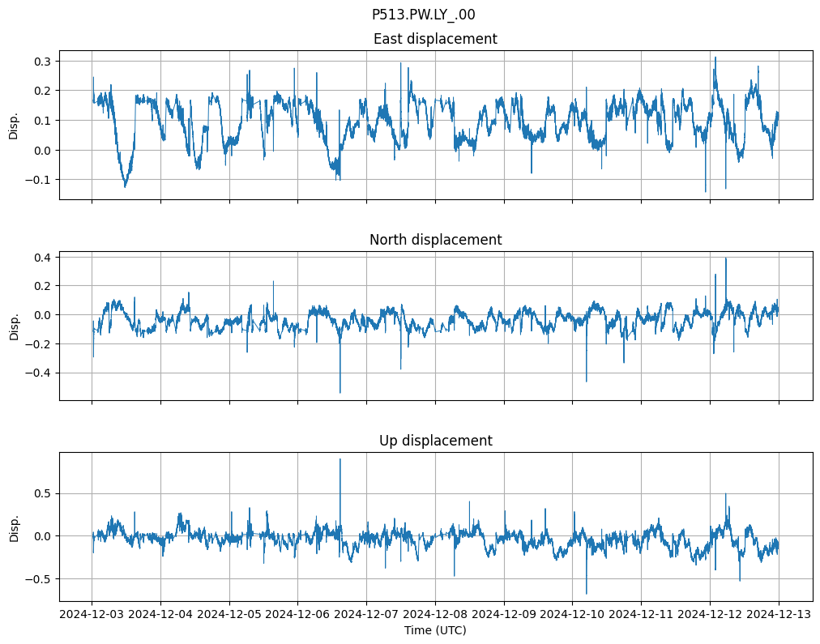
Task: Click the −0.1 tick on East y-axis
Action: (39, 180)
